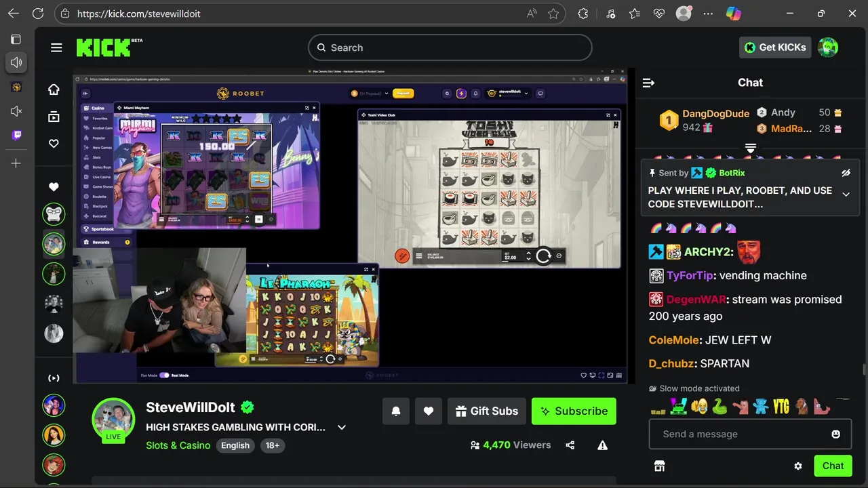Open the Browse icon in Kick sidebar

coord(54,117)
